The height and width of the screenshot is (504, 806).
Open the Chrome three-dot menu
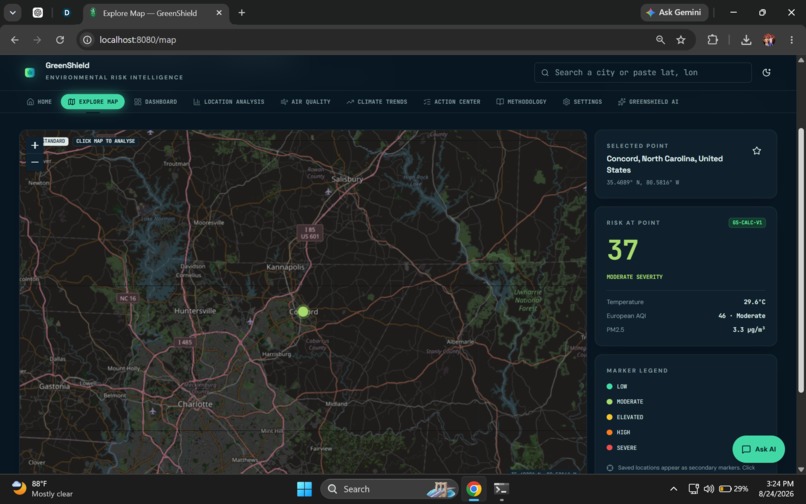pos(792,40)
